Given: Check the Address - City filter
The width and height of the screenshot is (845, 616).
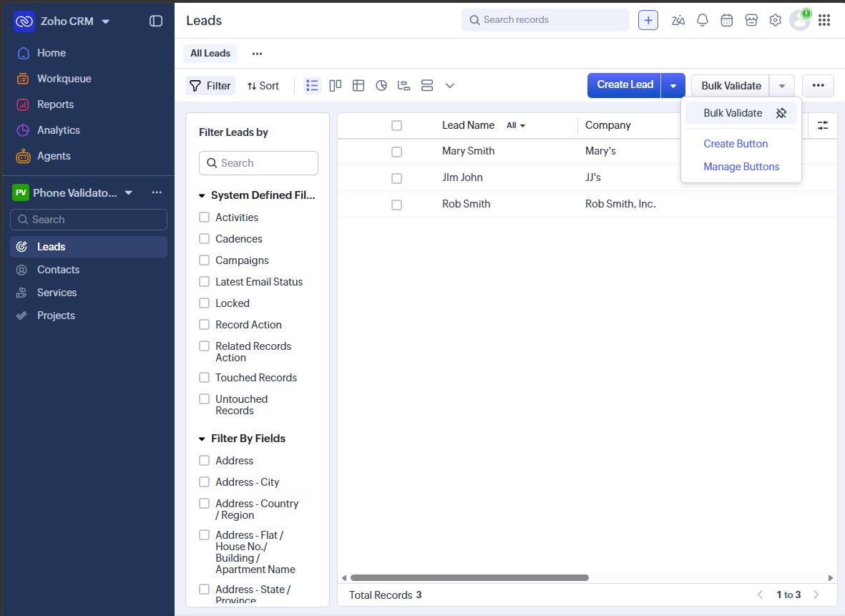Looking at the screenshot, I should click(204, 481).
